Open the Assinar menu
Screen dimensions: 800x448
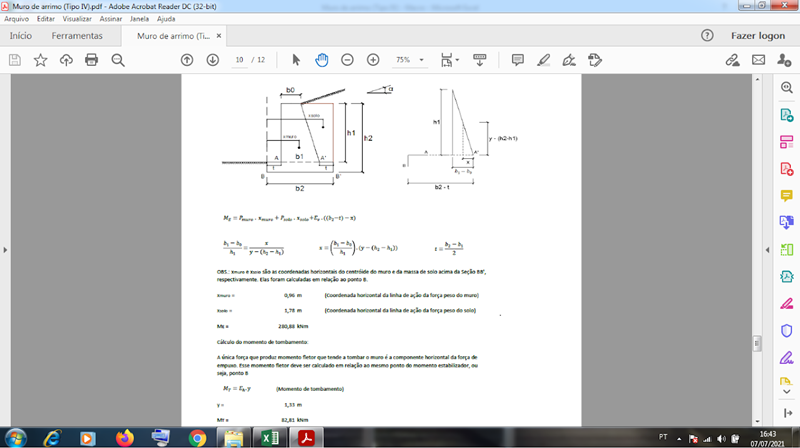(111, 19)
